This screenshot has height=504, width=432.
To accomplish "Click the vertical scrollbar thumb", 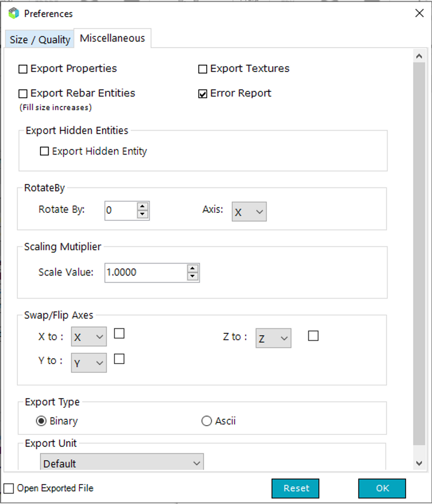I will pyautogui.click(x=419, y=254).
